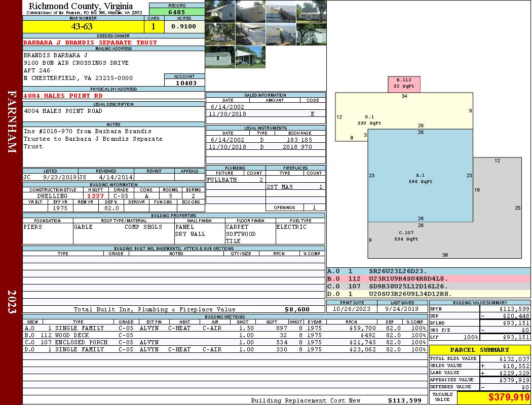Viewport: 532px width, 405px height.
Task: Click construction style DWELLING
Action: 52,196
